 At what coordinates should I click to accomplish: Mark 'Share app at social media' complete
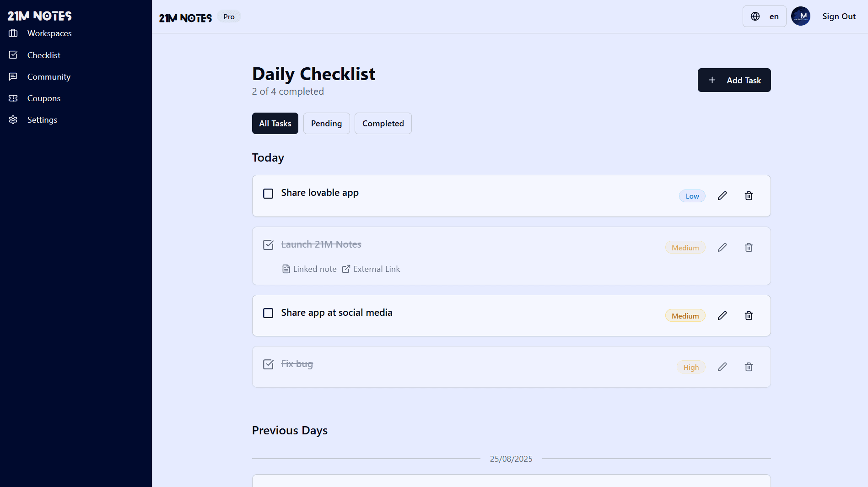[268, 313]
